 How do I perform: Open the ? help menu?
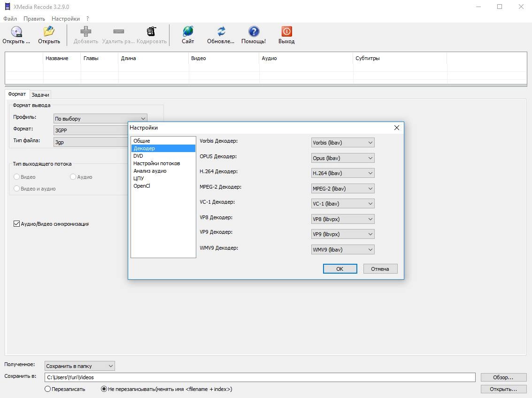point(87,19)
